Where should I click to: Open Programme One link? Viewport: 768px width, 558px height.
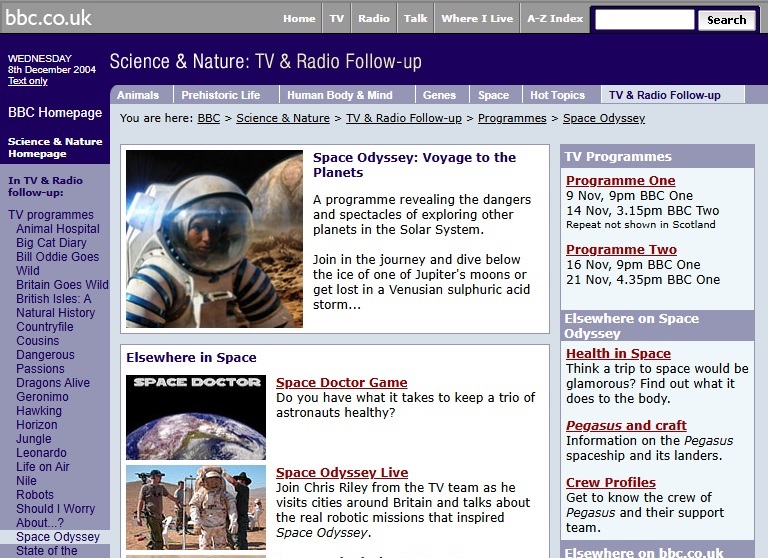click(x=621, y=180)
